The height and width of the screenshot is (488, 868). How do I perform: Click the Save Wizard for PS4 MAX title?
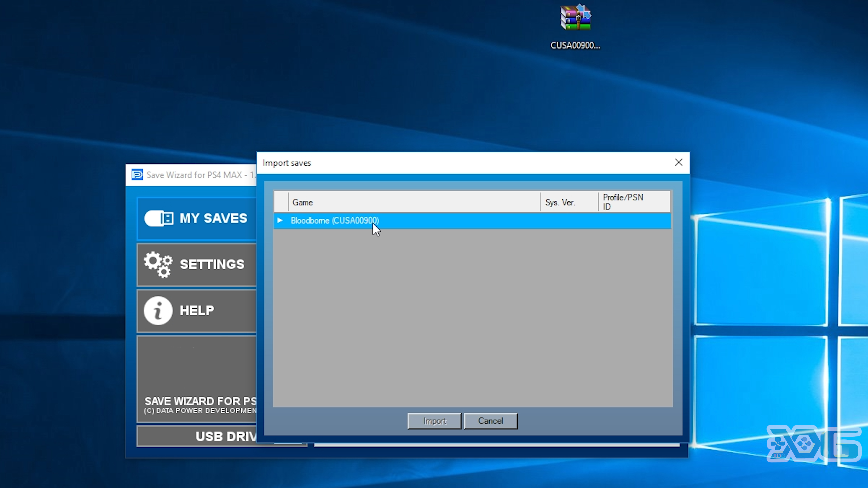[201, 175]
